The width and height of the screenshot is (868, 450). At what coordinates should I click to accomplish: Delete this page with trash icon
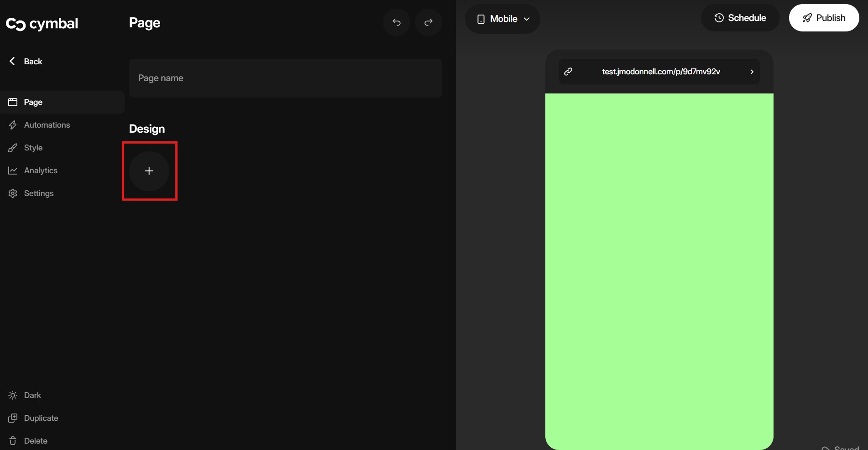click(13, 441)
